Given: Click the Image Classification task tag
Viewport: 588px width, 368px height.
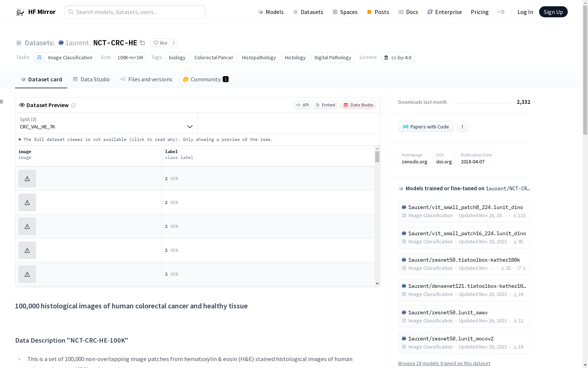Looking at the screenshot, I should coord(64,57).
